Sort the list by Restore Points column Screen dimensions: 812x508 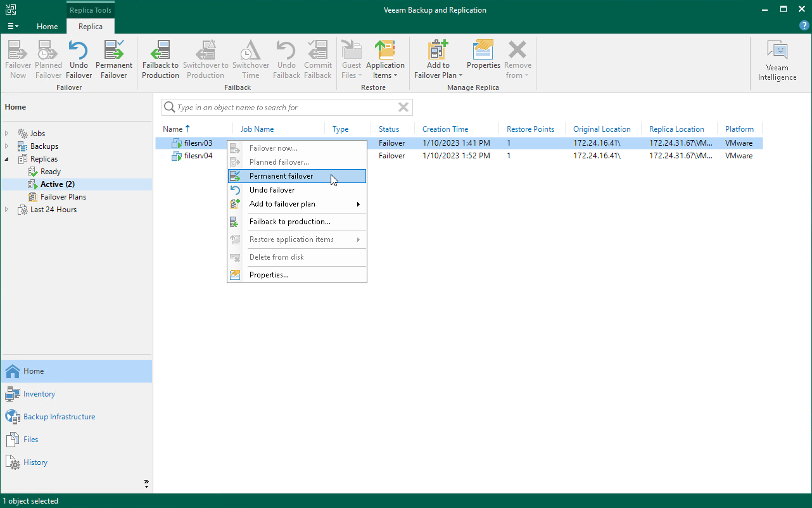[x=530, y=129]
